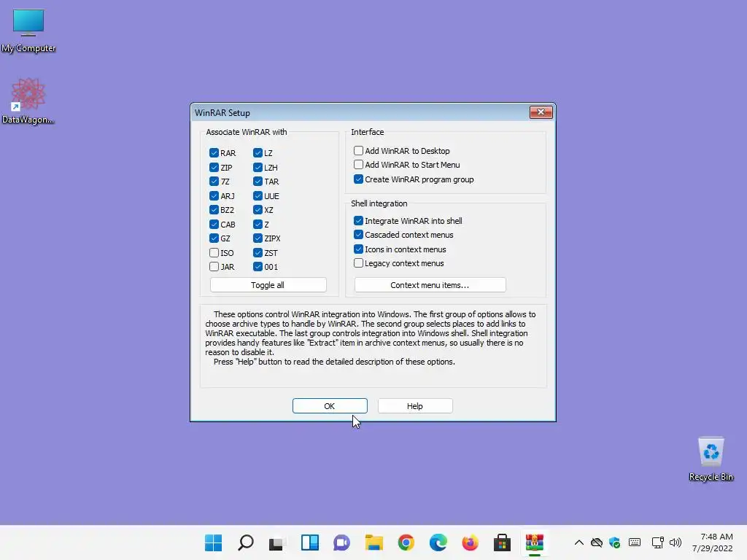The width and height of the screenshot is (747, 560).
Task: Open Task View in taskbar
Action: (x=277, y=542)
